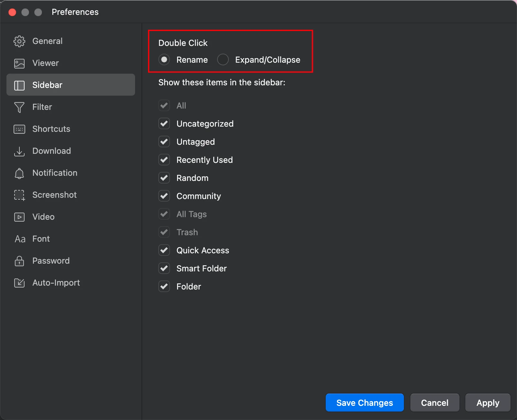Go to Shortcuts preferences
This screenshot has width=517, height=420.
tap(71, 129)
